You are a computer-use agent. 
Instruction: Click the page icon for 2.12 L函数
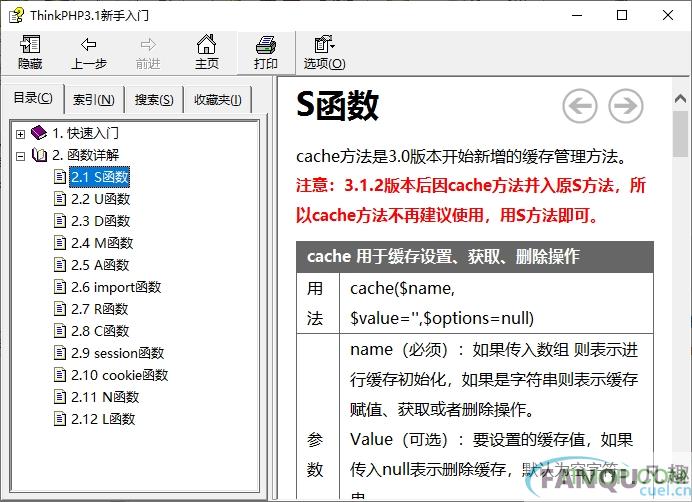click(x=60, y=419)
